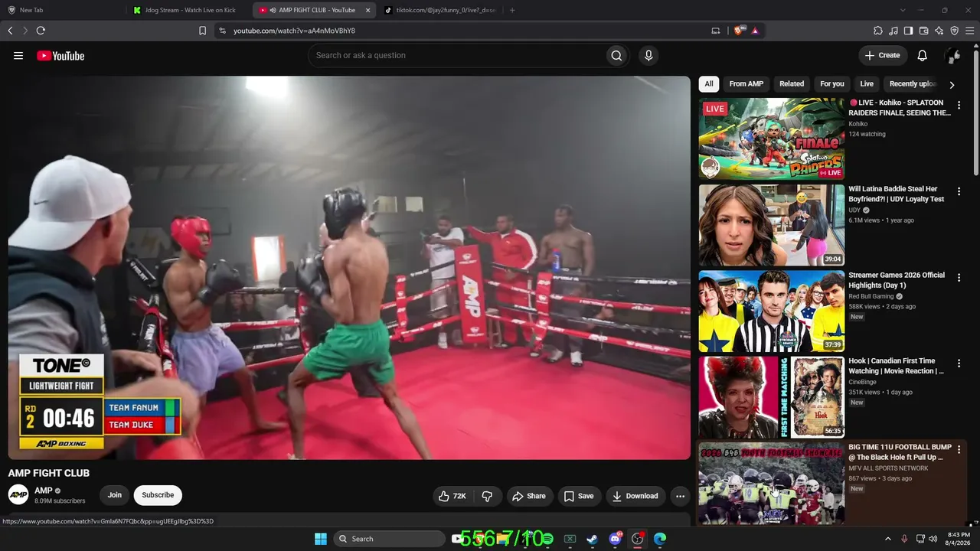Download the video
Screen dimensions: 980x551
(x=635, y=496)
